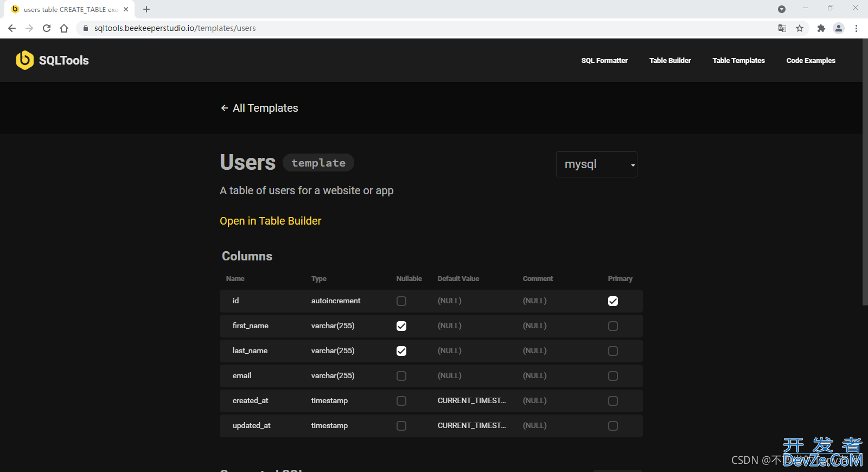Open SQL Formatter in the navigation
Viewport: 868px width, 472px height.
[x=604, y=61]
